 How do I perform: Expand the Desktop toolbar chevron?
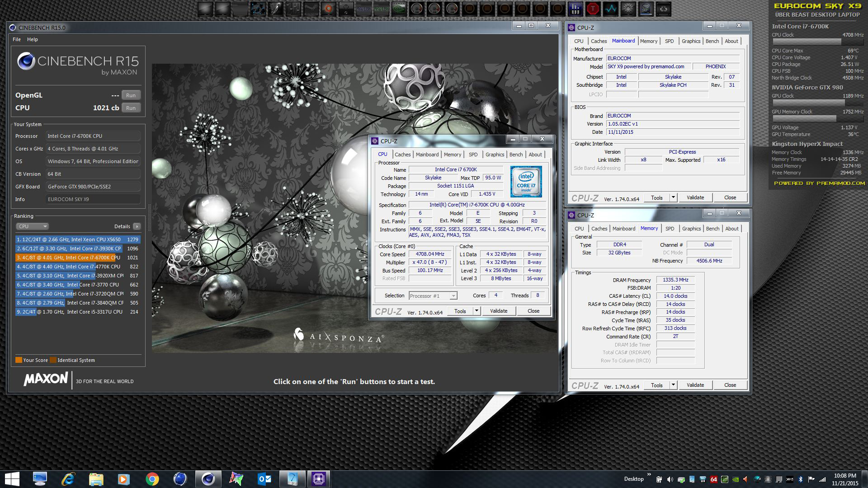(649, 475)
